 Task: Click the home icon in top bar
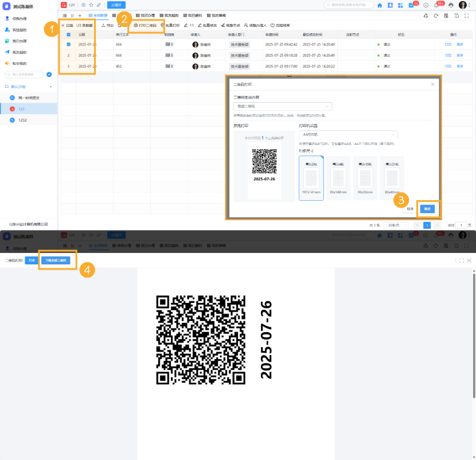tap(380, 5)
